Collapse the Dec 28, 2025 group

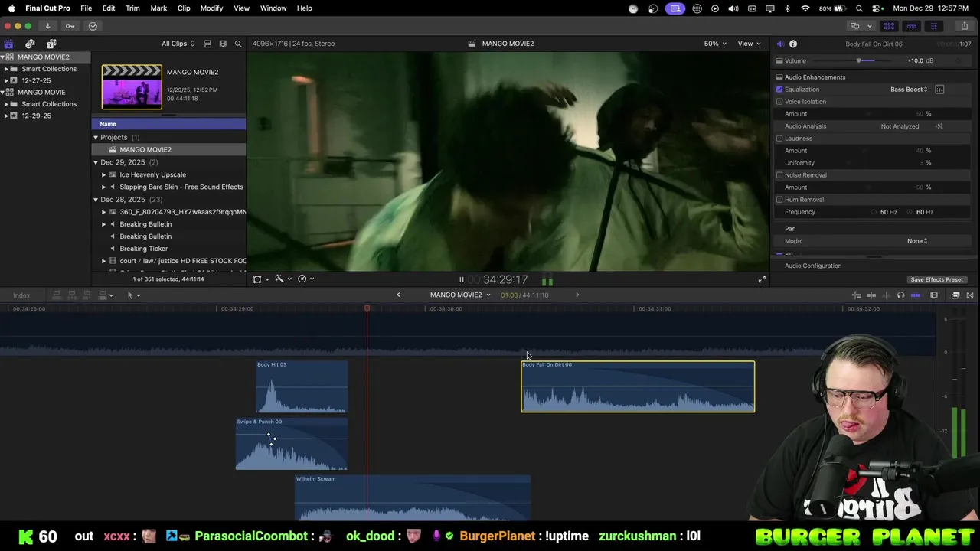(x=96, y=200)
